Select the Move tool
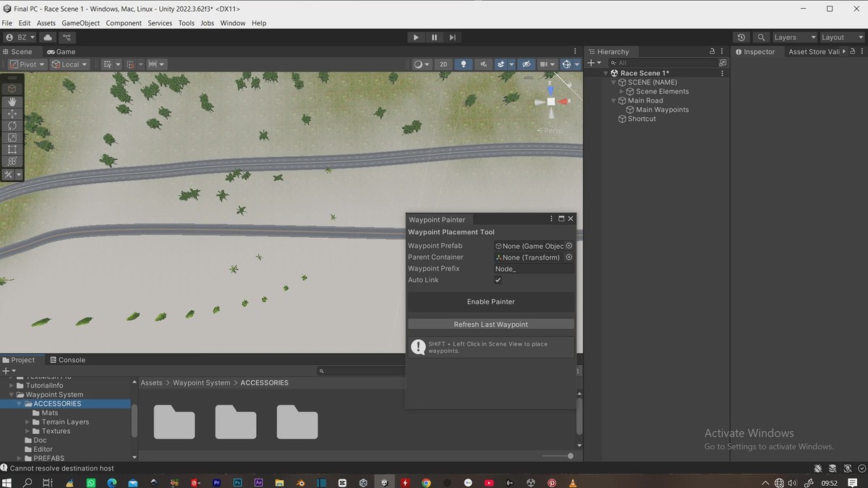The image size is (868, 488). click(x=12, y=114)
